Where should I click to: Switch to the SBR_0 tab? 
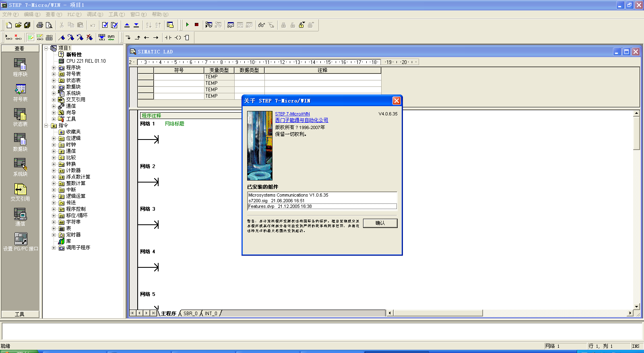point(190,313)
